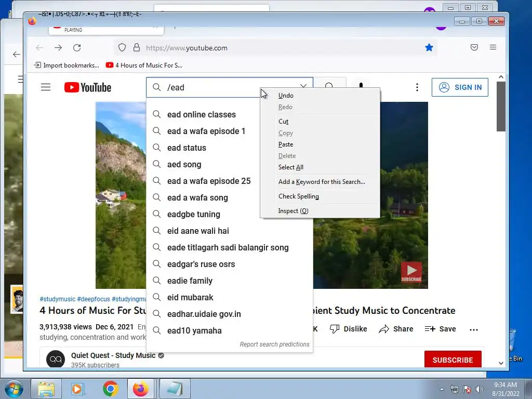Open YouTube settings three-dot menu
532x399 pixels.
[x=417, y=87]
